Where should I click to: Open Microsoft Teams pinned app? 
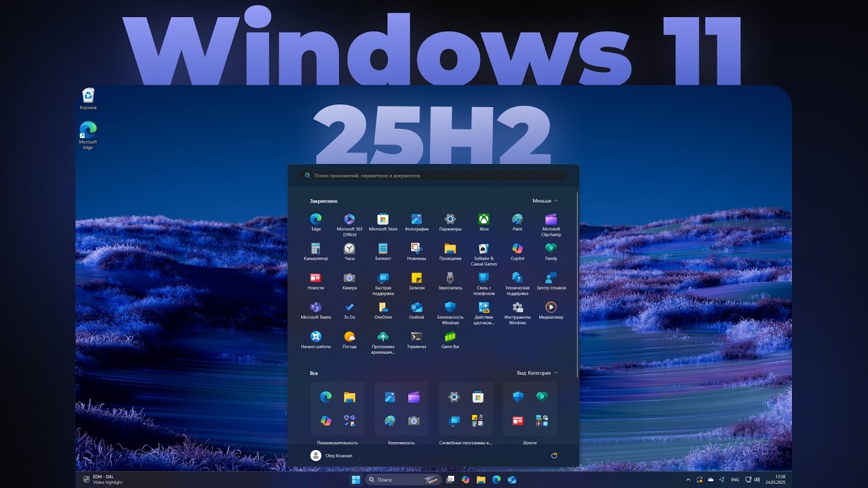coord(315,310)
